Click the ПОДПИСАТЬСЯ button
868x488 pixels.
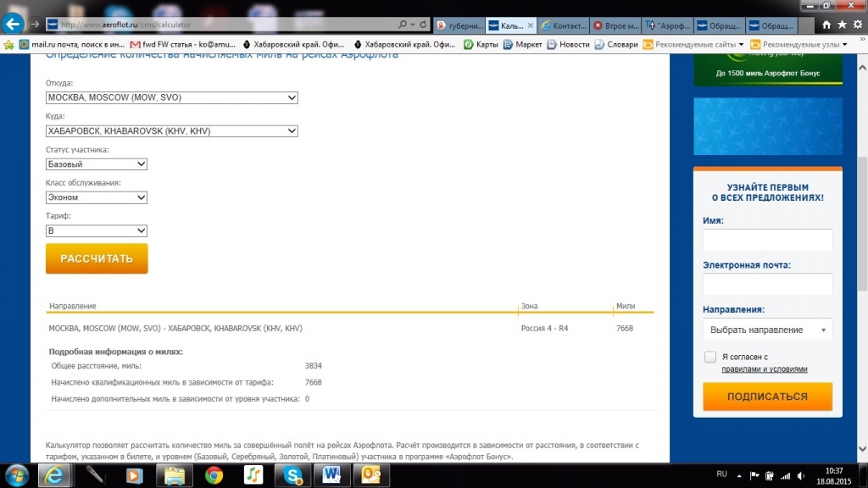coord(768,396)
